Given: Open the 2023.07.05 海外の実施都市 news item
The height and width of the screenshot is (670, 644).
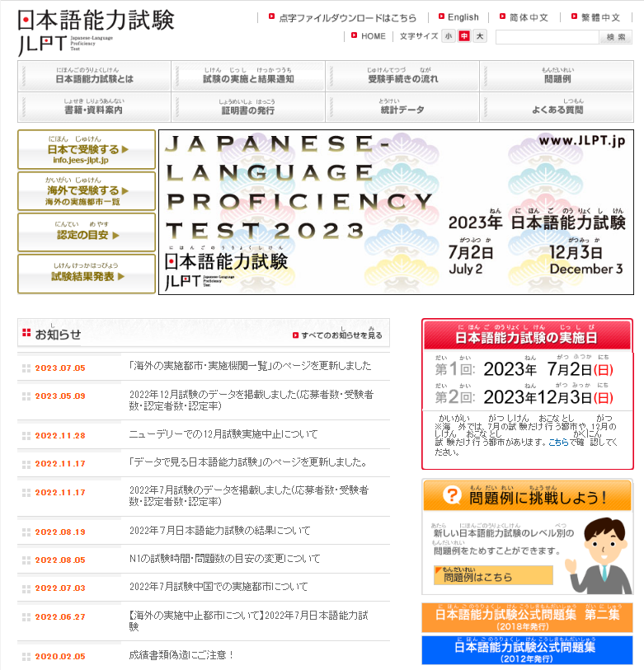Looking at the screenshot, I should coord(250,366).
